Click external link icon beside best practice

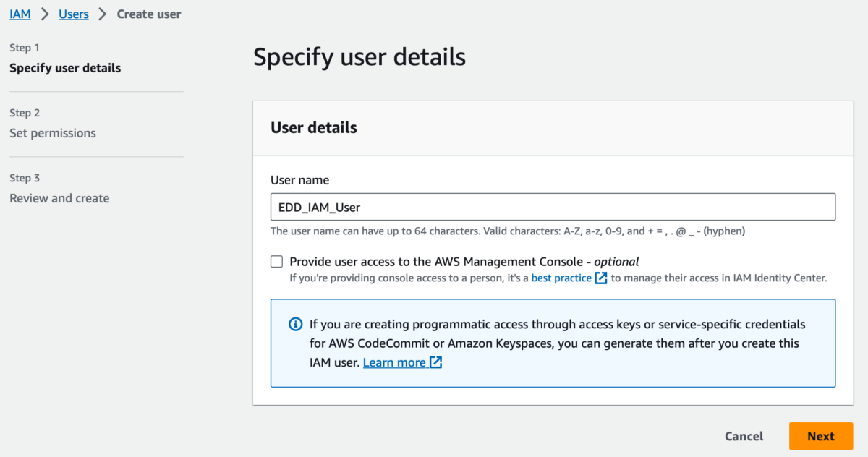(x=601, y=278)
